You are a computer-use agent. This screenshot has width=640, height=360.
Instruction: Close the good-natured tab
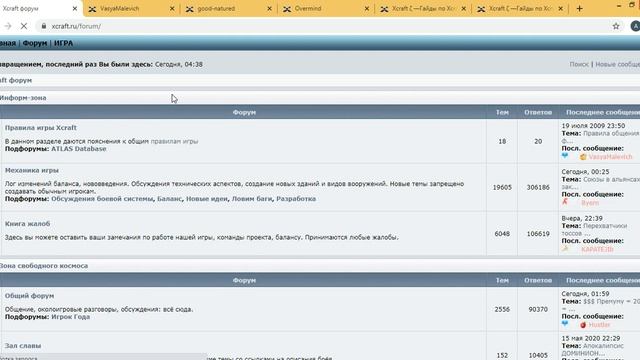point(269,9)
